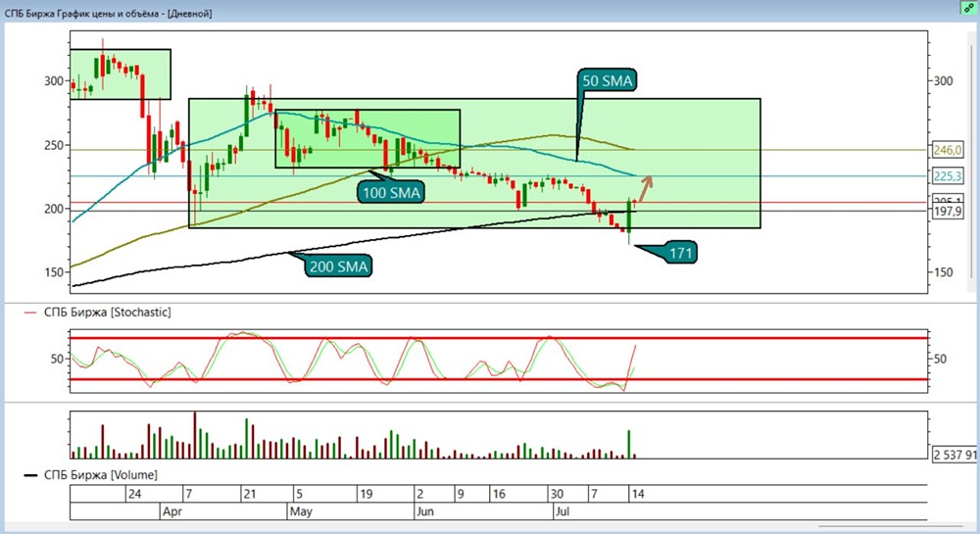Click the right price axis label '300'
This screenshot has height=534, width=980.
tap(943, 81)
